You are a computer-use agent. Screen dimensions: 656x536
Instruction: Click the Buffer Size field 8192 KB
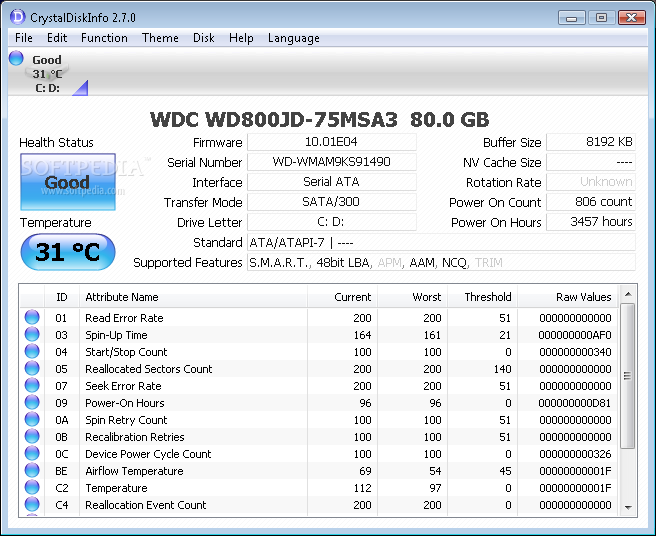pos(591,142)
